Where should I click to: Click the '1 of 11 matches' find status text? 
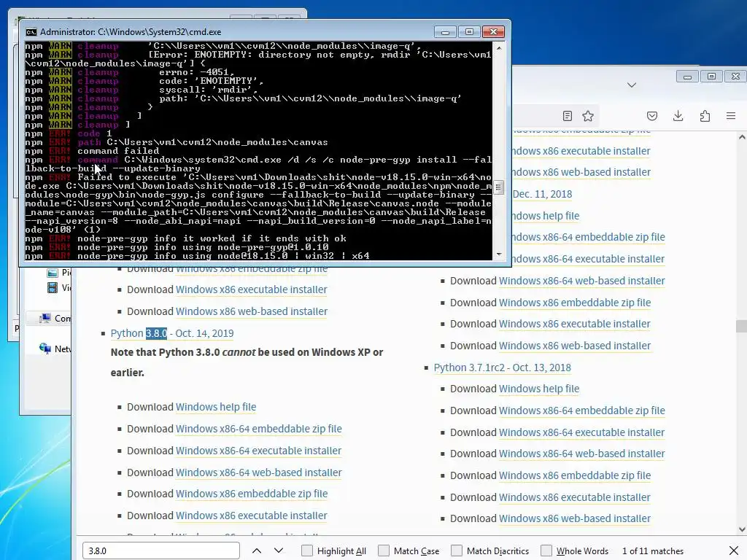click(x=653, y=551)
